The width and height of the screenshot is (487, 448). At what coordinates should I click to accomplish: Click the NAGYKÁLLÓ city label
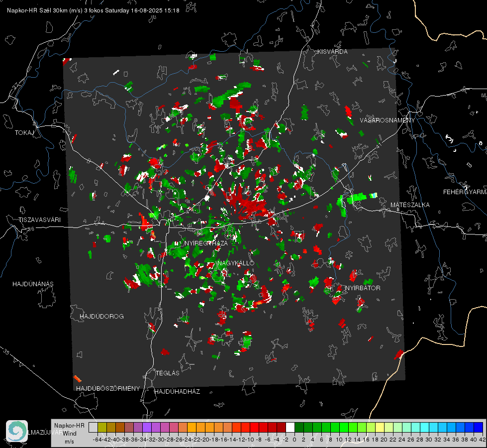[236, 263]
